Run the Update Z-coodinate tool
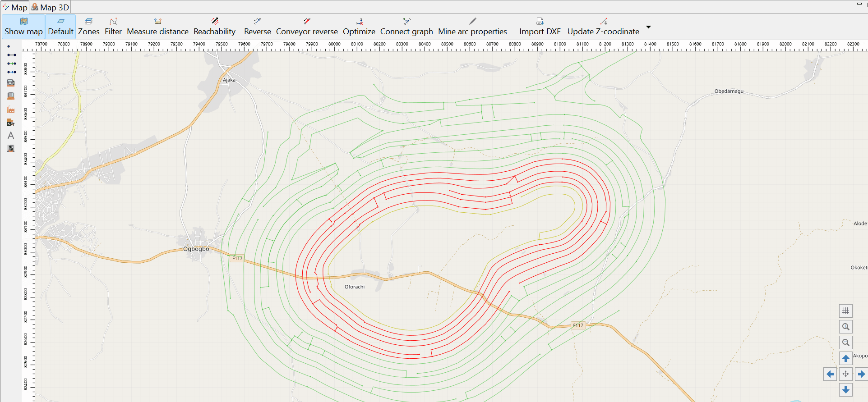The image size is (868, 402). click(x=603, y=27)
